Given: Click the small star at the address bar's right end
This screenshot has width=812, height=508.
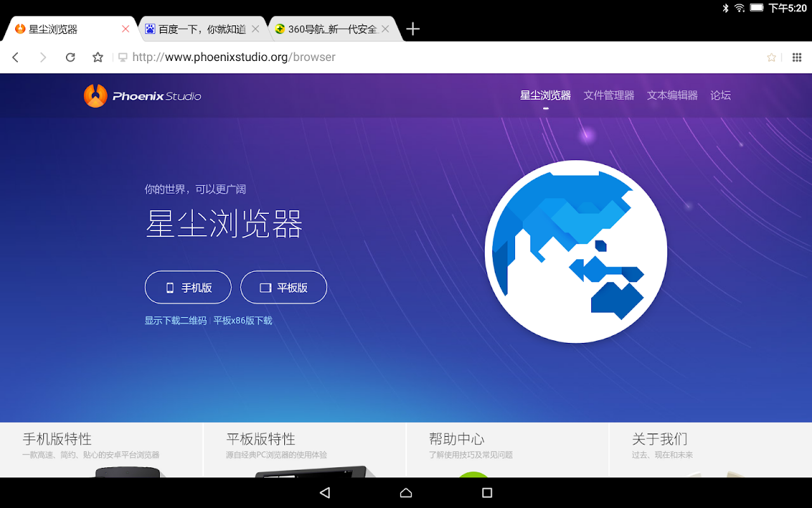Looking at the screenshot, I should (771, 57).
